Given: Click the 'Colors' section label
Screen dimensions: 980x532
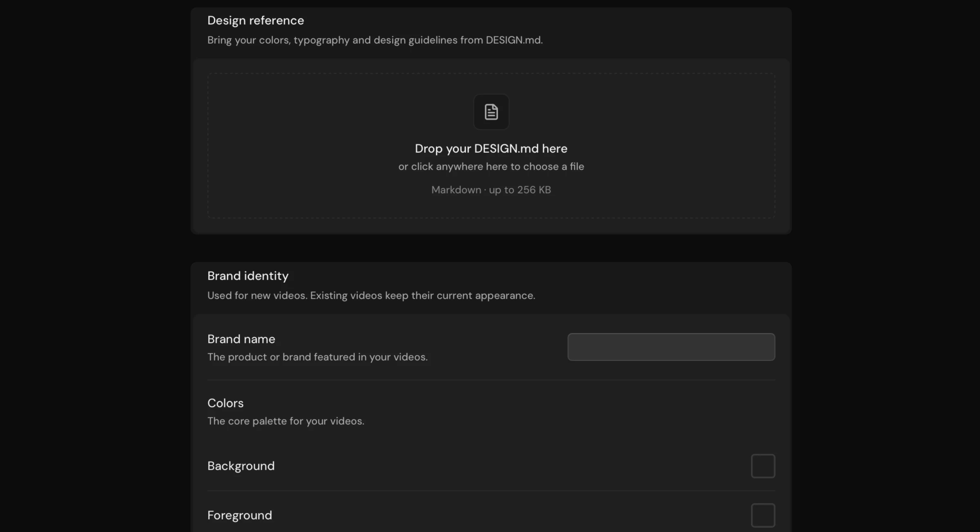Looking at the screenshot, I should coord(225,403).
